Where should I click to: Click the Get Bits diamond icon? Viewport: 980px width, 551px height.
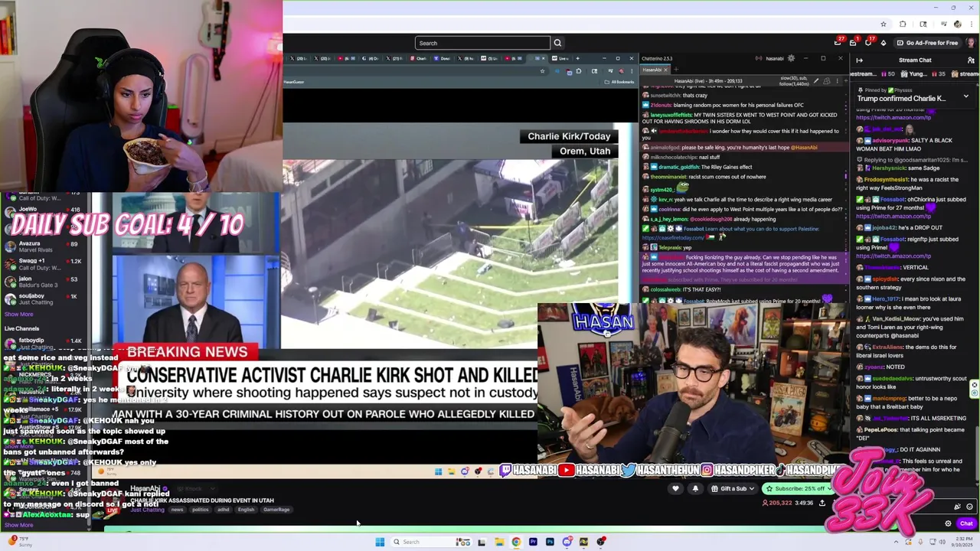tap(884, 43)
